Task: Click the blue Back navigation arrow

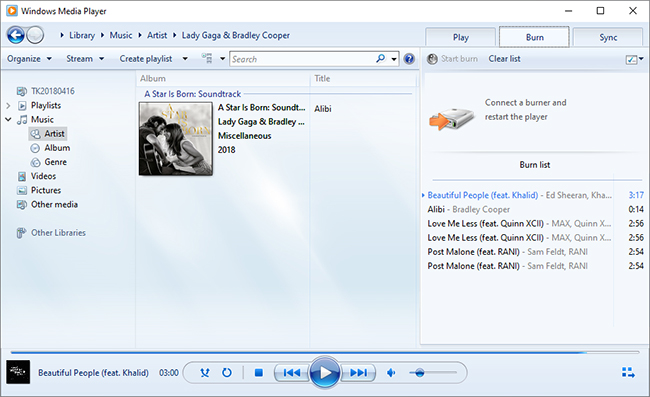Action: click(x=16, y=35)
